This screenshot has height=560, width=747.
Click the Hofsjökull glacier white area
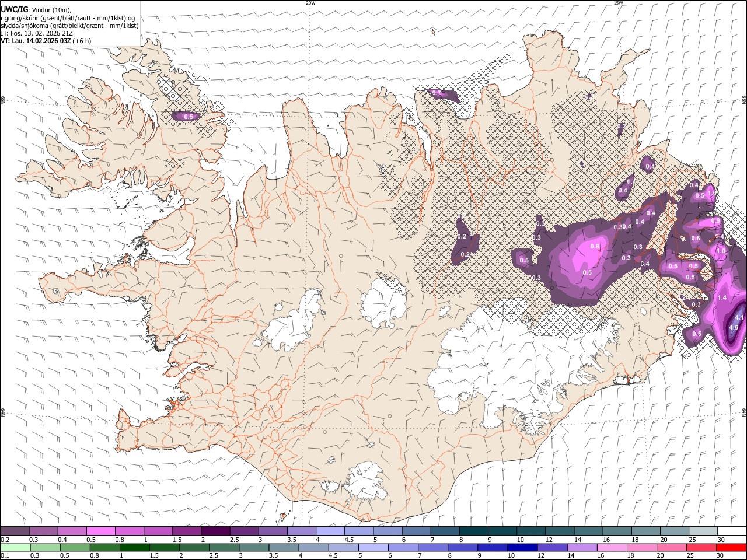point(383,302)
